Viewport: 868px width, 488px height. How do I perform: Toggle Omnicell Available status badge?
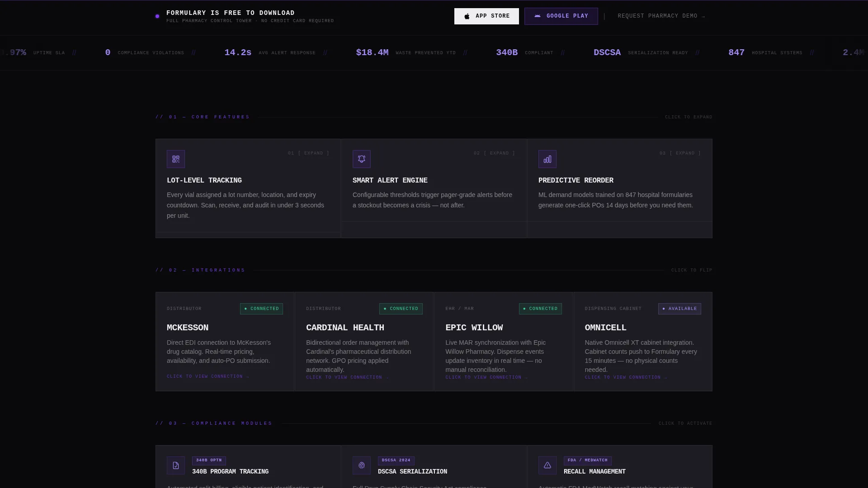(x=679, y=309)
